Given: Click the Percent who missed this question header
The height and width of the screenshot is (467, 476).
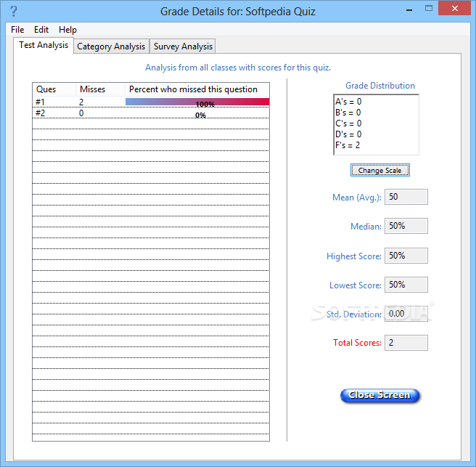Looking at the screenshot, I should pos(197,89).
